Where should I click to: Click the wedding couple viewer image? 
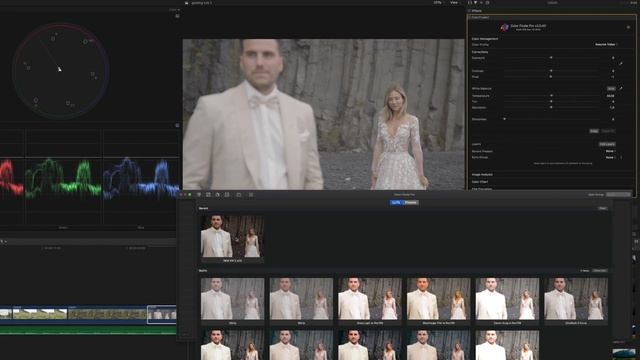point(323,114)
